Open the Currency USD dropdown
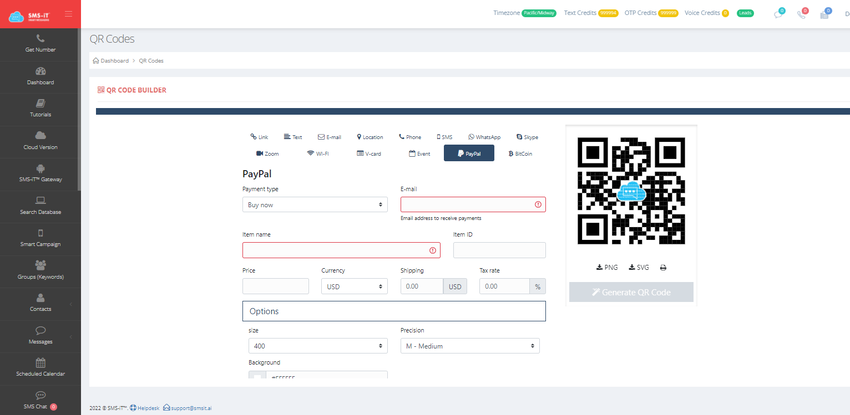 354,286
